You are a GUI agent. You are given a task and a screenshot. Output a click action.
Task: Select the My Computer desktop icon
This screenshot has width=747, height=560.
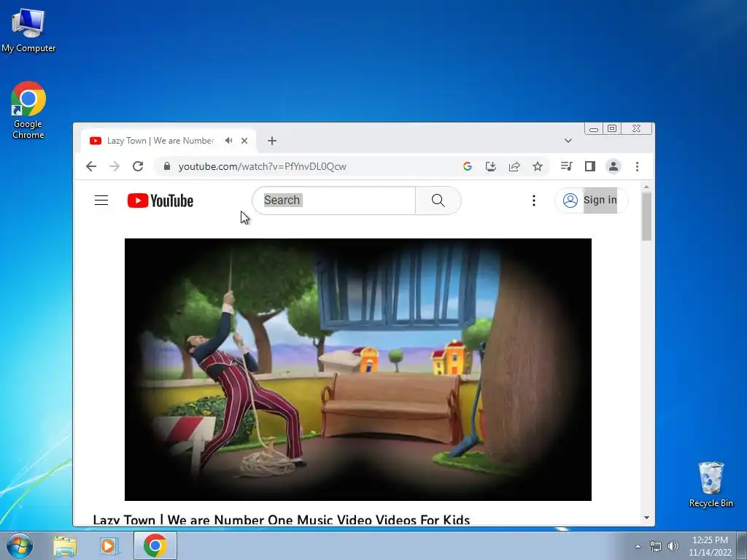click(28, 31)
